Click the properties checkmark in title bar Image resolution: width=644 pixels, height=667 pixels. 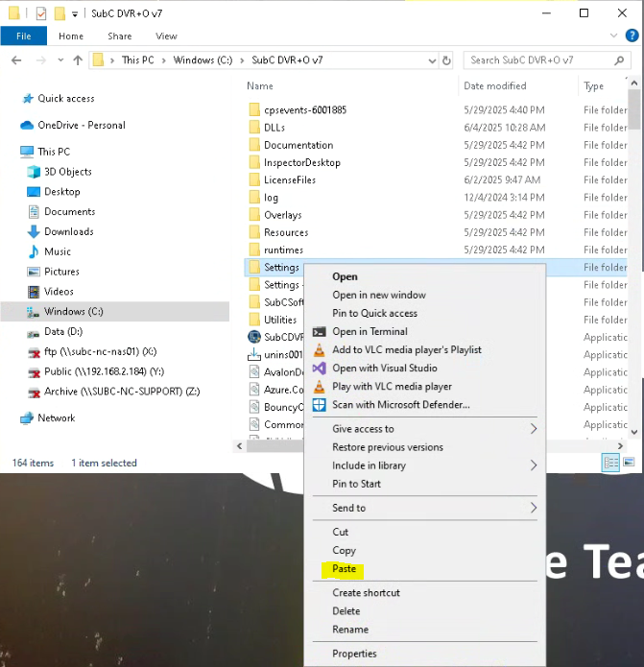point(40,13)
